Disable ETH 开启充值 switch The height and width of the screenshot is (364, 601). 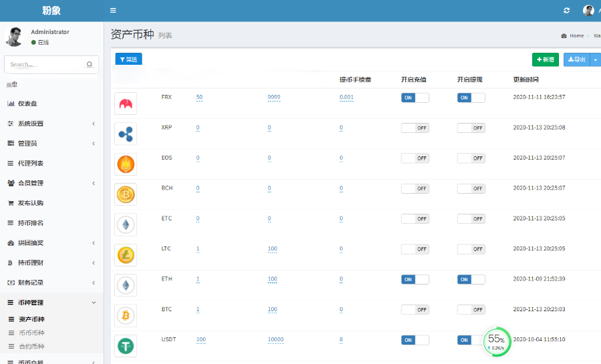[415, 279]
